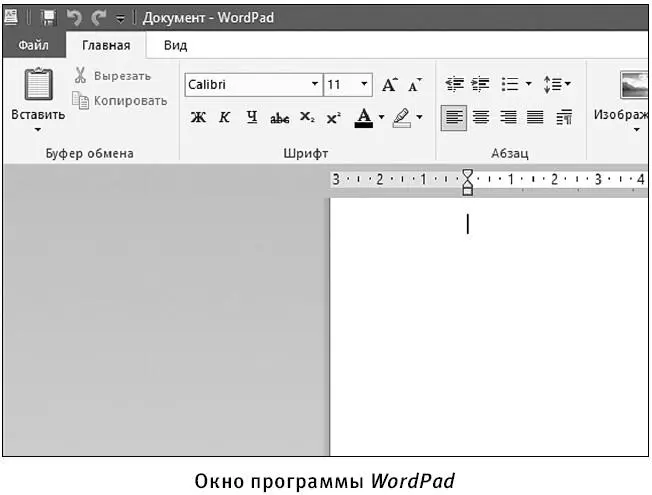Image resolution: width=652 pixels, height=495 pixels.
Task: Increase the paragraph indent
Action: pos(480,84)
